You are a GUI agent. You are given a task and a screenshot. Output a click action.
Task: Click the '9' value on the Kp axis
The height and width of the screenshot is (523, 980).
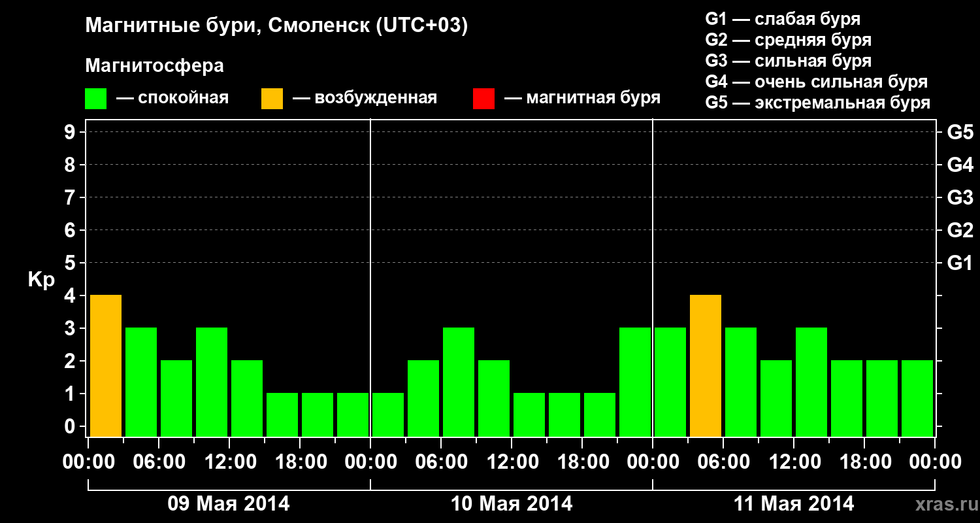tap(71, 132)
